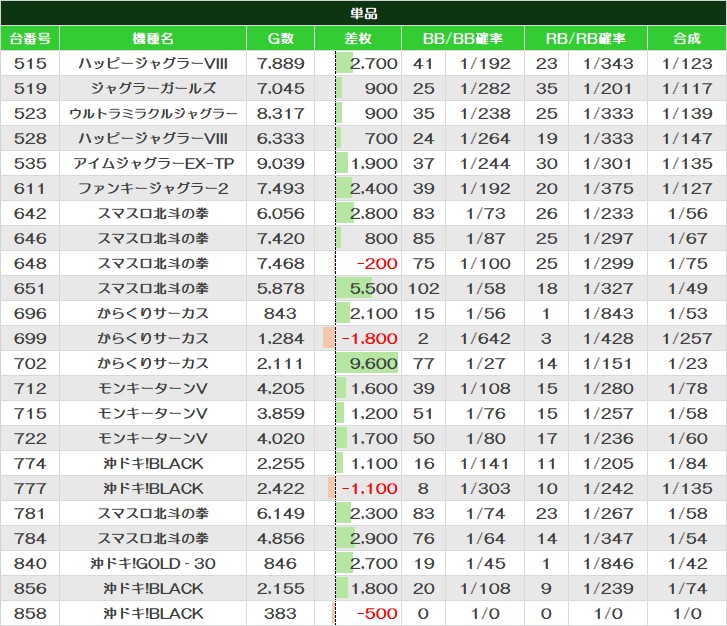Viewport: 727px width, 626px height.
Task: Click アイムジャグラーEX-TP machine name
Action: point(153,164)
